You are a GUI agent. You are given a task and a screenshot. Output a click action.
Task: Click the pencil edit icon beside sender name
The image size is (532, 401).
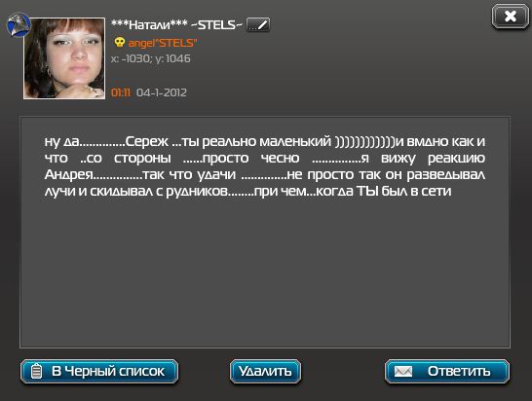tap(258, 24)
